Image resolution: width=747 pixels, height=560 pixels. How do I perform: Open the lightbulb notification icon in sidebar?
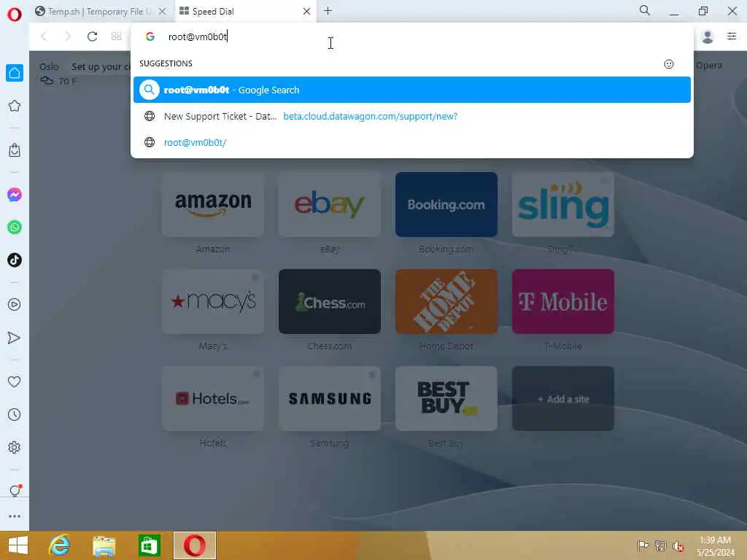point(15,491)
